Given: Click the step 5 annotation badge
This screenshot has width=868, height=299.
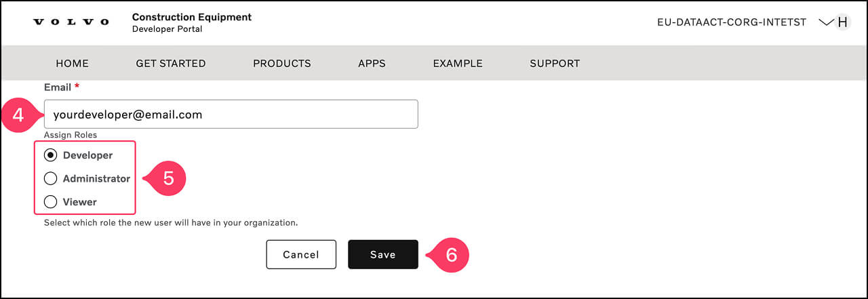Looking at the screenshot, I should [x=168, y=178].
